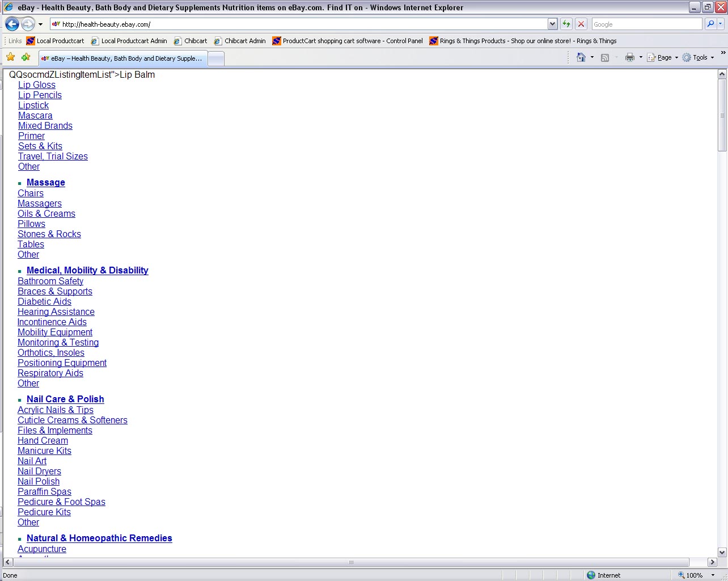Open the Tools menu
Image resolution: width=728 pixels, height=581 pixels.
(x=699, y=57)
